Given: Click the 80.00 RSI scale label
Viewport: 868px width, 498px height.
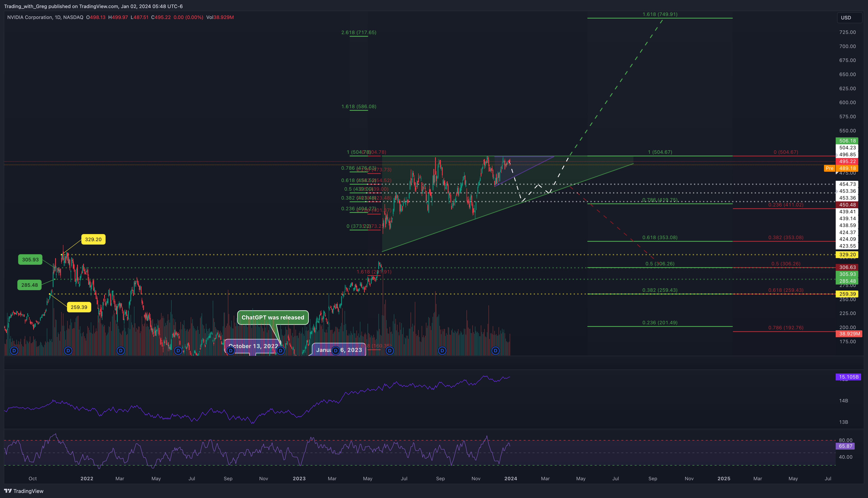Looking at the screenshot, I should point(845,440).
